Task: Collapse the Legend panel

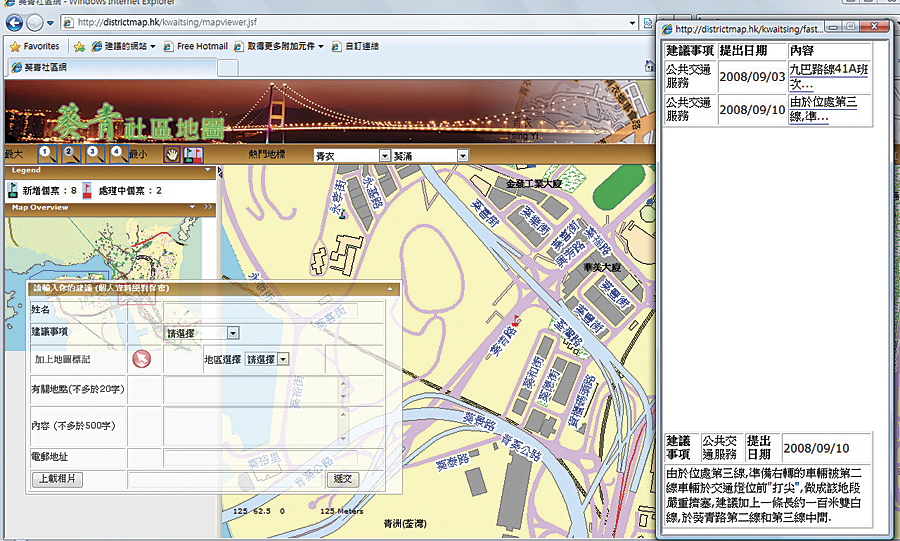Action: (x=208, y=170)
